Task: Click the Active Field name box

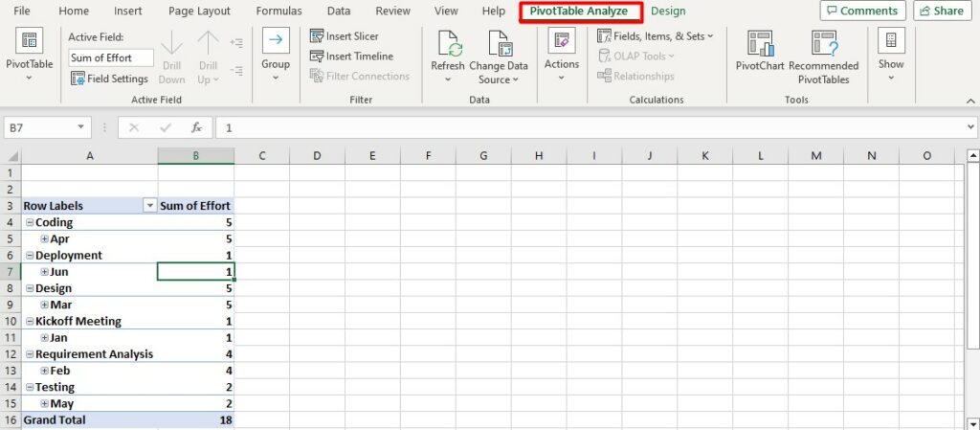Action: click(111, 57)
